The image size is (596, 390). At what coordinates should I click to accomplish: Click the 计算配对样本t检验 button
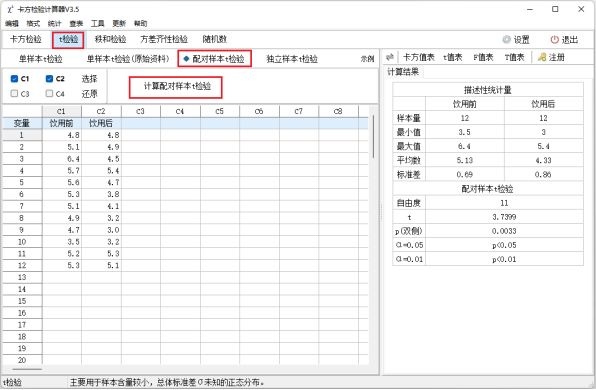tap(176, 87)
